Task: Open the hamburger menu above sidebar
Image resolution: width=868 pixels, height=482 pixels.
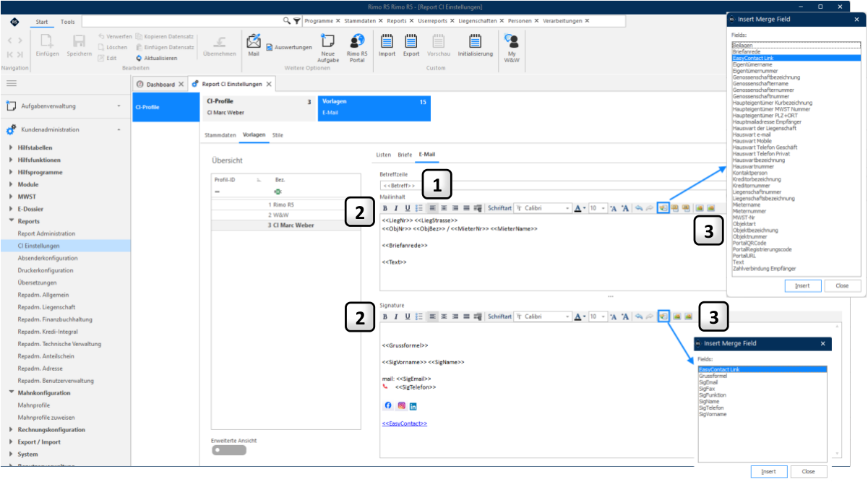Action: point(12,84)
